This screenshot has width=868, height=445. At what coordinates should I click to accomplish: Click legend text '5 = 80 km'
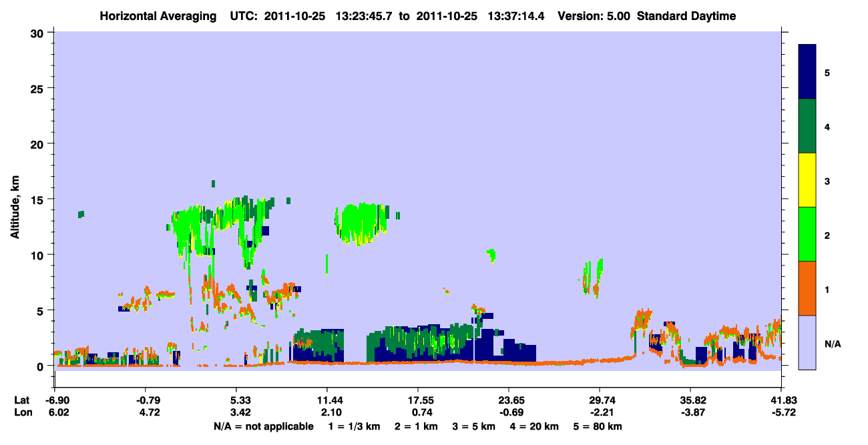tap(598, 426)
